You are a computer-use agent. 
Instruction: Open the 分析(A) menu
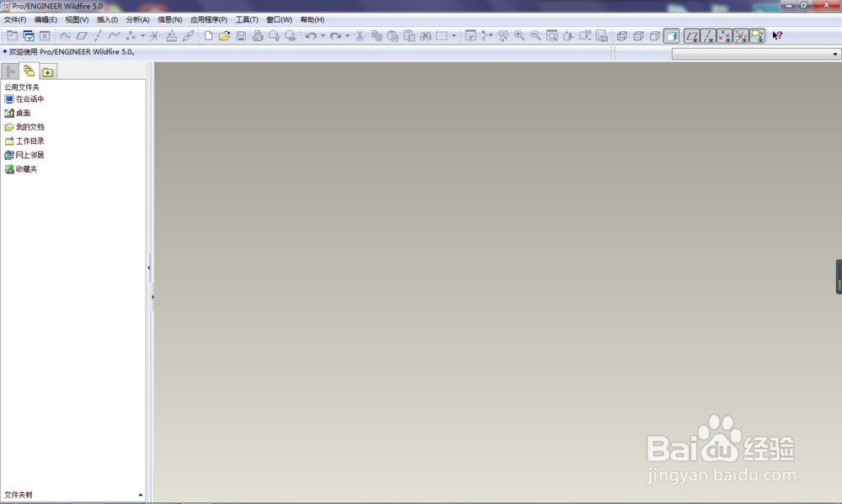tap(137, 20)
